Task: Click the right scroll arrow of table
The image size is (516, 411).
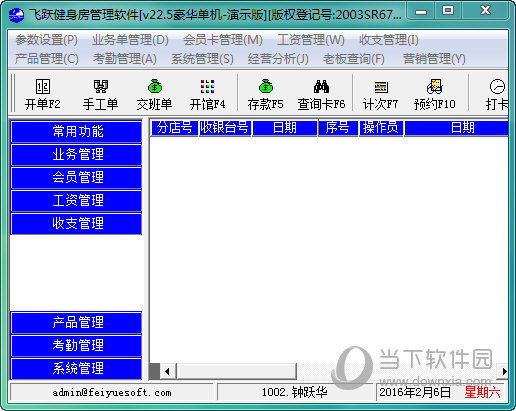Action: coord(504,371)
